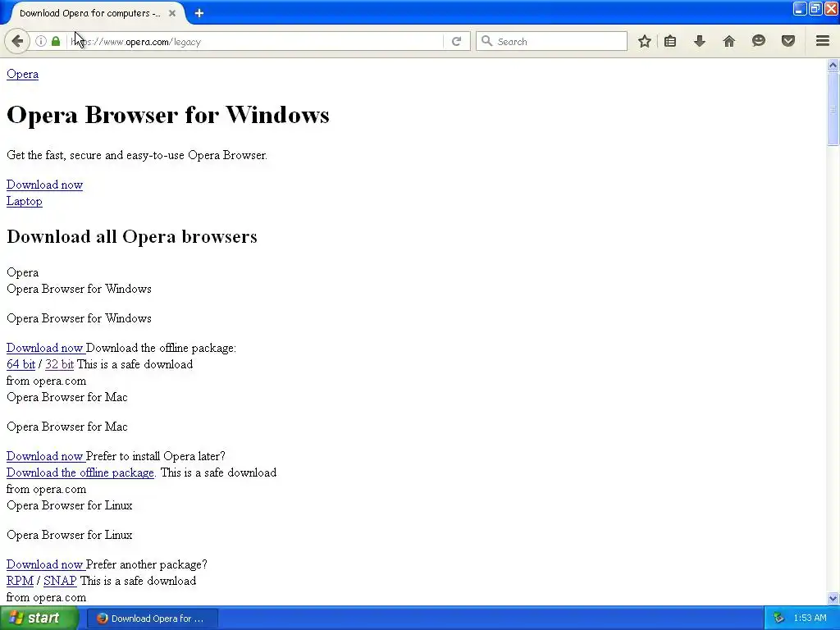The width and height of the screenshot is (840, 630).
Task: Go to the home page icon
Action: coord(729,41)
